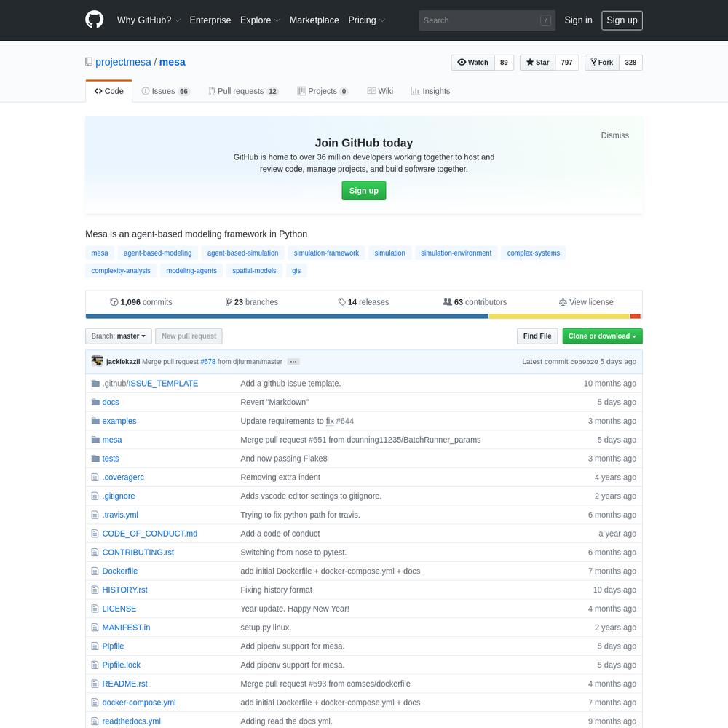Open the jackiekazil avatar thumbnail
Screen dimensions: 728x728
click(97, 361)
